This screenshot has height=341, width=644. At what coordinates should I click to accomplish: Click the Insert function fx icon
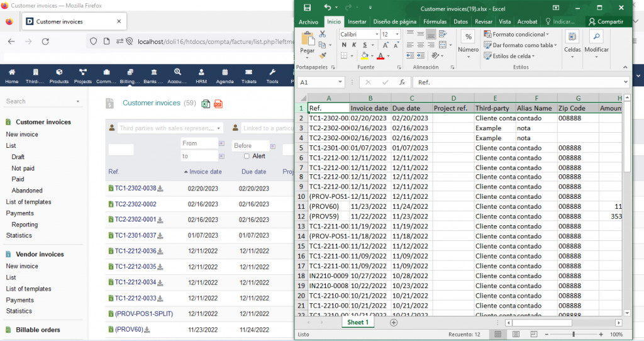pyautogui.click(x=402, y=82)
